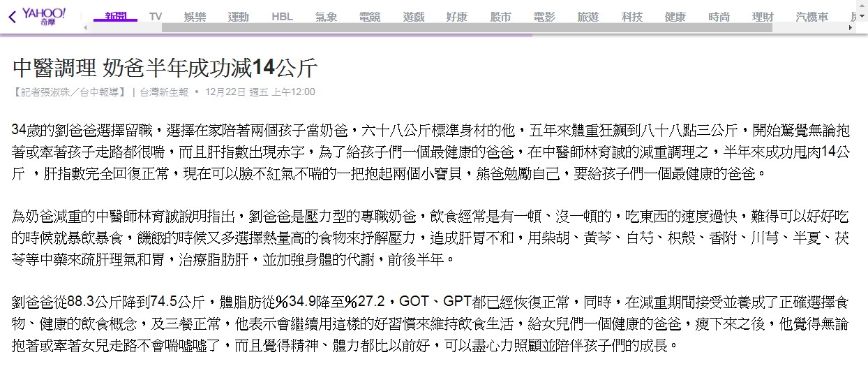The image size is (868, 371).
Task: Select the 科技 tab
Action: point(631,17)
